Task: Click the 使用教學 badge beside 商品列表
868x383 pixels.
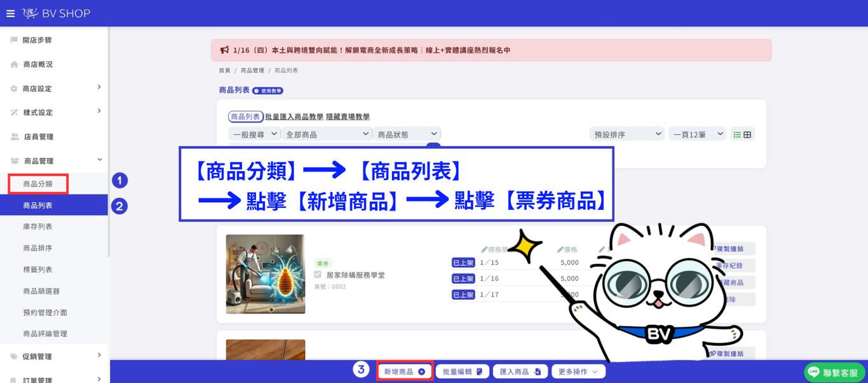Action: 268,91
